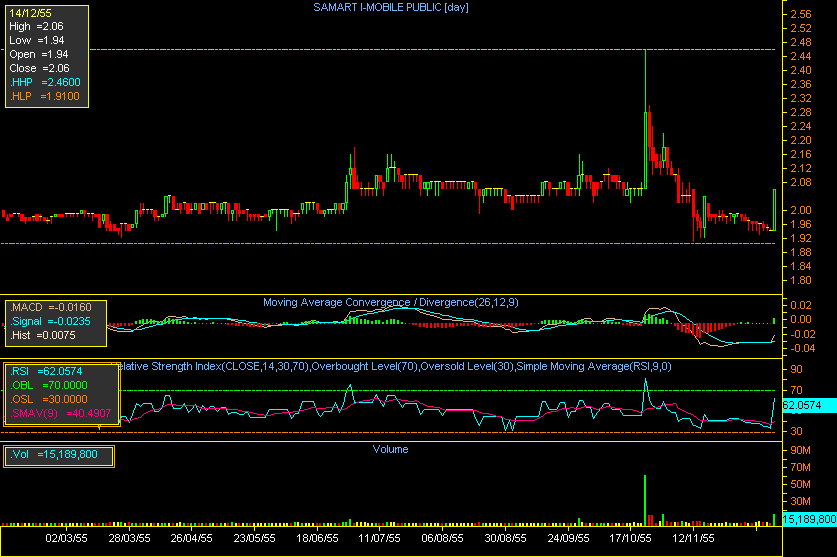Click the tall green candle wick at 2.46 peak
Viewport: 837px width, 557px height.
click(645, 80)
